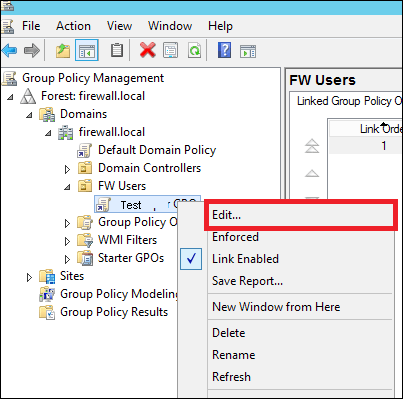Click the Link Order column header
Viewport: 403px width, 399px height.
pyautogui.click(x=366, y=128)
